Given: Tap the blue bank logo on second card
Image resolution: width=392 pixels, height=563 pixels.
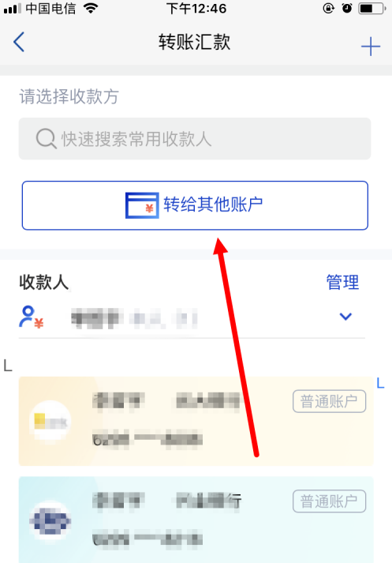Looking at the screenshot, I should 50,521.
